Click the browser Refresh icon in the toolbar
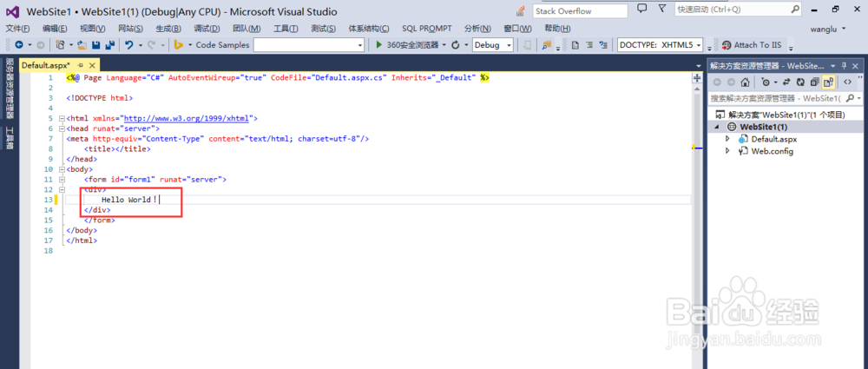 [x=456, y=45]
